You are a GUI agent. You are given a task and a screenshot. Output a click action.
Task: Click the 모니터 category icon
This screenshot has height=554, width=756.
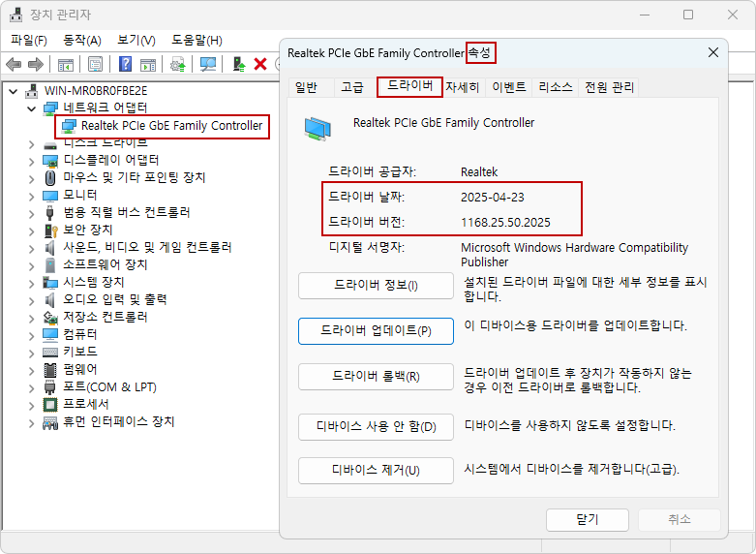50,196
